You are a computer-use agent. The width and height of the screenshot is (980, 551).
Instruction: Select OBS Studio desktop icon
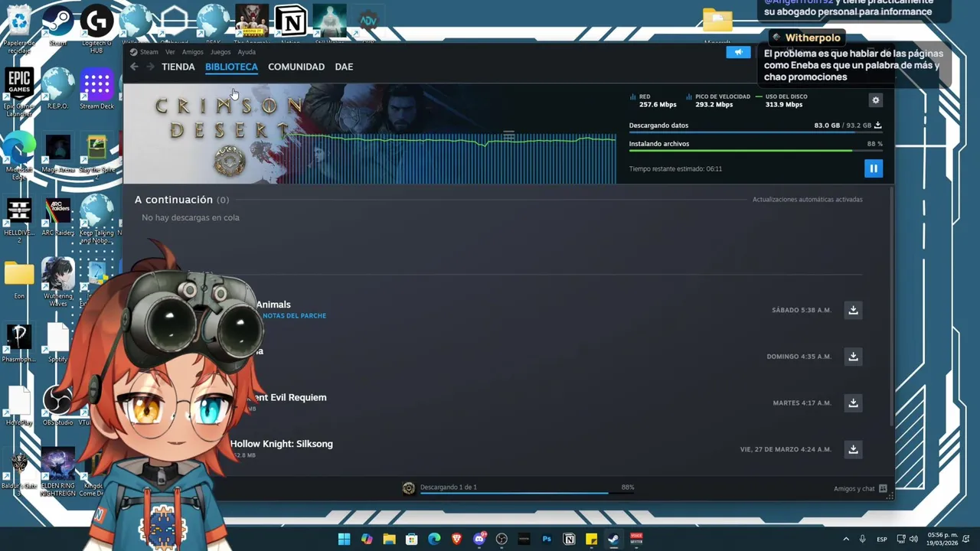point(58,406)
